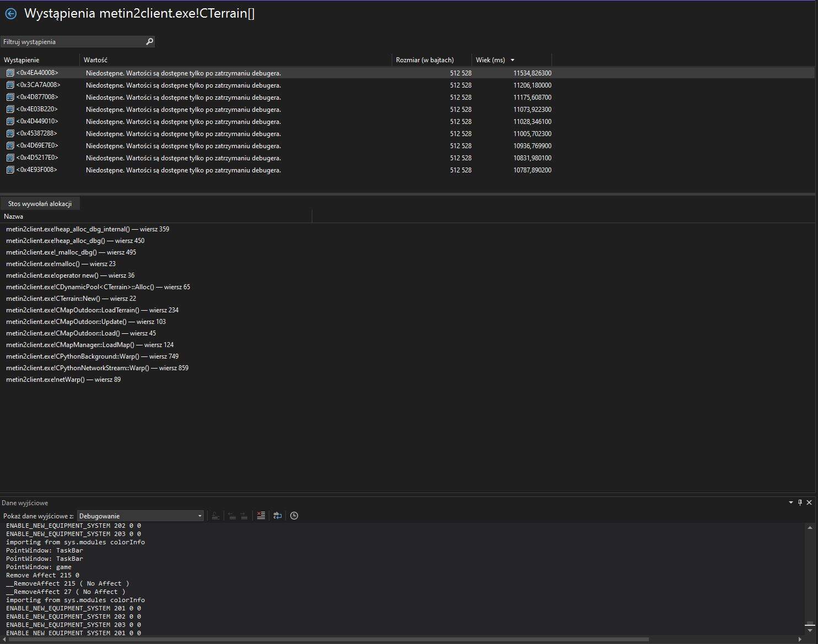The width and height of the screenshot is (818, 644).
Task: Select instance <0x4E03B220> row
Action: point(408,109)
